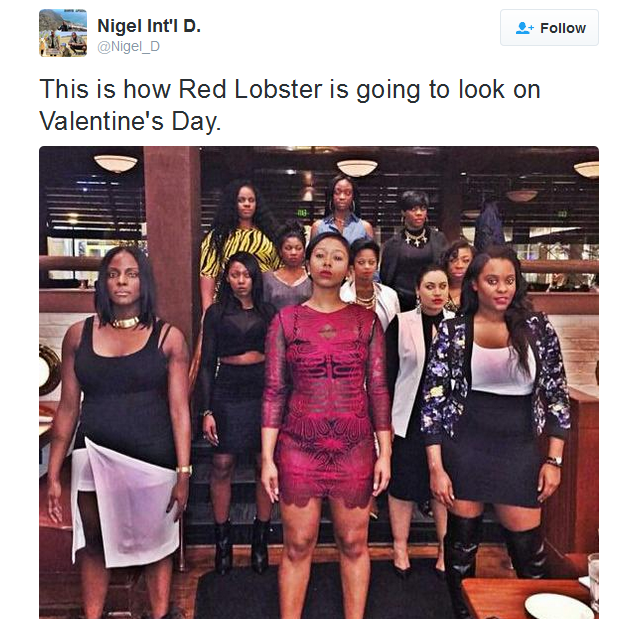Viewport: 636px width, 619px height.
Task: Click the magenta lace dress in photo
Action: tap(324, 406)
